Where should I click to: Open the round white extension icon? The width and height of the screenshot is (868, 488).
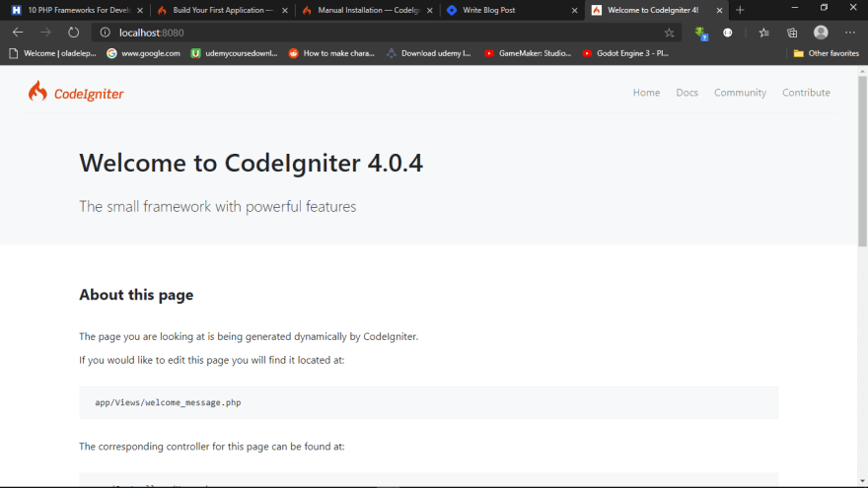tap(727, 33)
